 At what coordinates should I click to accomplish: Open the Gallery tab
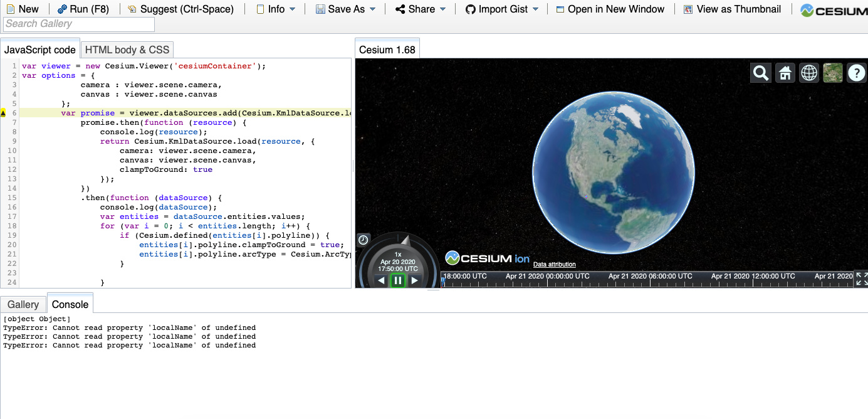pos(23,304)
